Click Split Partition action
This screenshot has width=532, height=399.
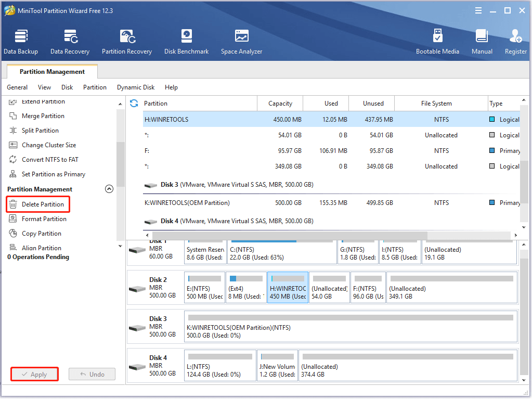tap(40, 131)
